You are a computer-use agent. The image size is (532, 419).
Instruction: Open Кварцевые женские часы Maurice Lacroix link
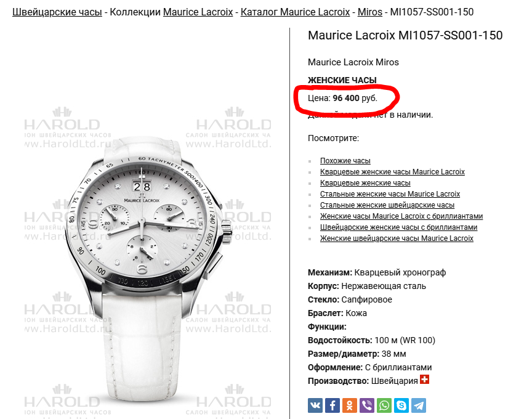(x=392, y=172)
